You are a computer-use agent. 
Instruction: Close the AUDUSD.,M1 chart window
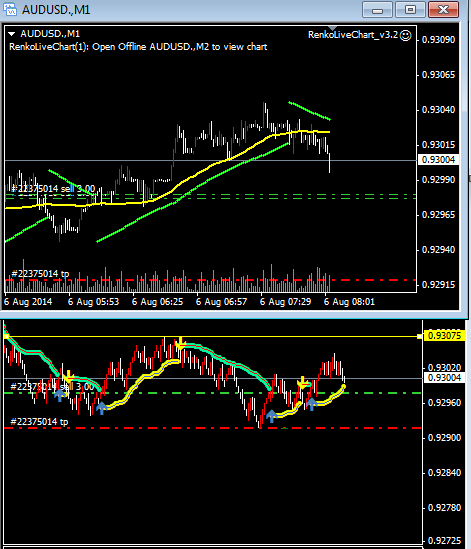pos(443,9)
